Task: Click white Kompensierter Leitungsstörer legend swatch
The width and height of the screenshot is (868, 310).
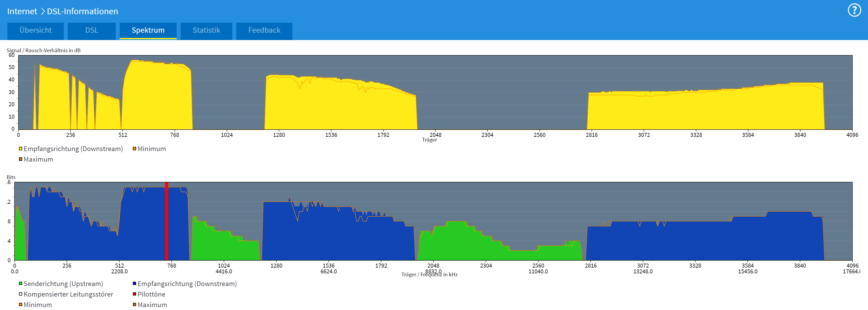Action: pos(21,294)
